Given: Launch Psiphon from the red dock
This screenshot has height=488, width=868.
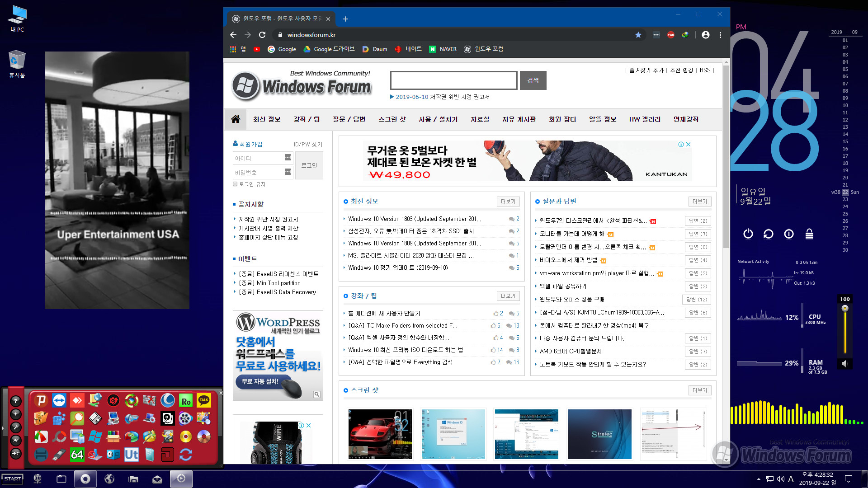Looking at the screenshot, I should tap(41, 400).
